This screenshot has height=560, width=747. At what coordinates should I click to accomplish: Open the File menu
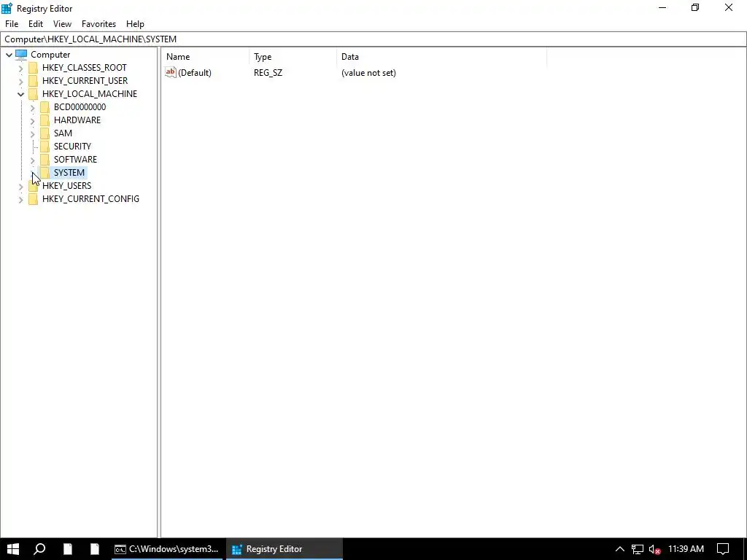[12, 24]
